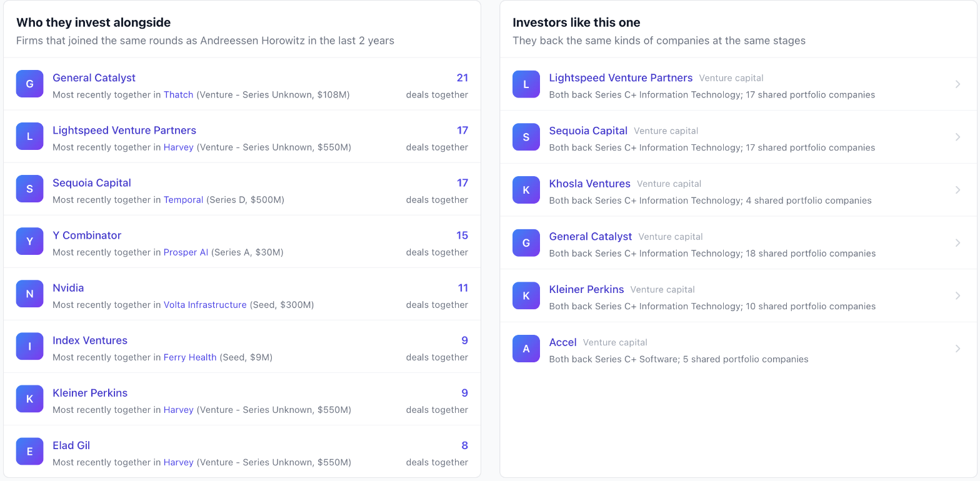This screenshot has height=481, width=980.
Task: Open Sequoia Capital row chevron in similar investors
Action: (957, 137)
